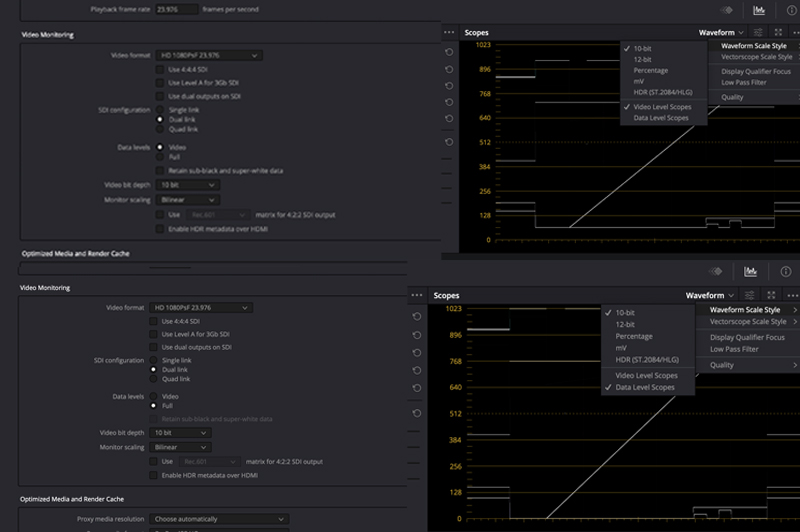The image size is (800, 532).
Task: Open the Waveform scope type dropdown, upper Scopes
Action: coord(721,32)
